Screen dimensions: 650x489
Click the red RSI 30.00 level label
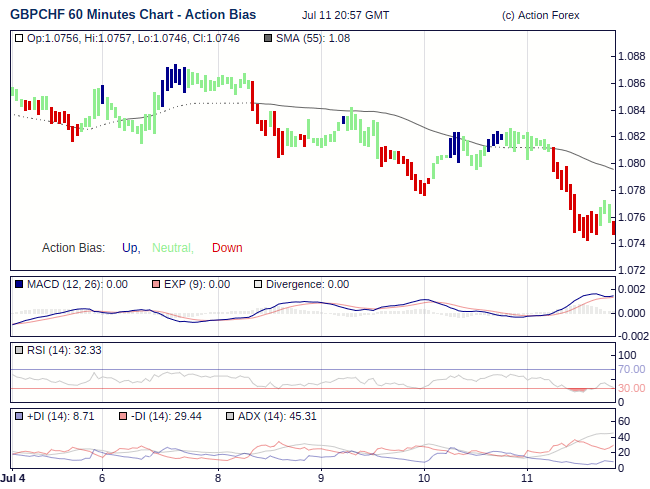click(x=632, y=388)
